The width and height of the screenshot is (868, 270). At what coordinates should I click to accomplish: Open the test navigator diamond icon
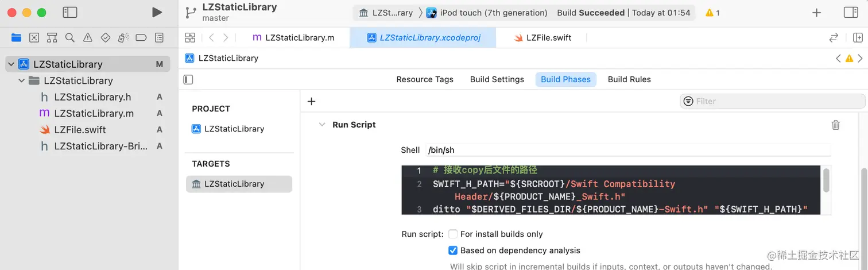[x=105, y=38]
